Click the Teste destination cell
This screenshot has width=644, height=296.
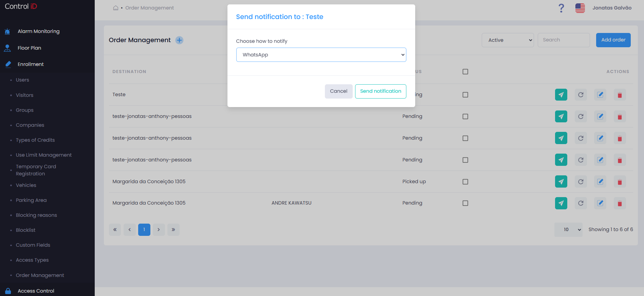coord(119,94)
